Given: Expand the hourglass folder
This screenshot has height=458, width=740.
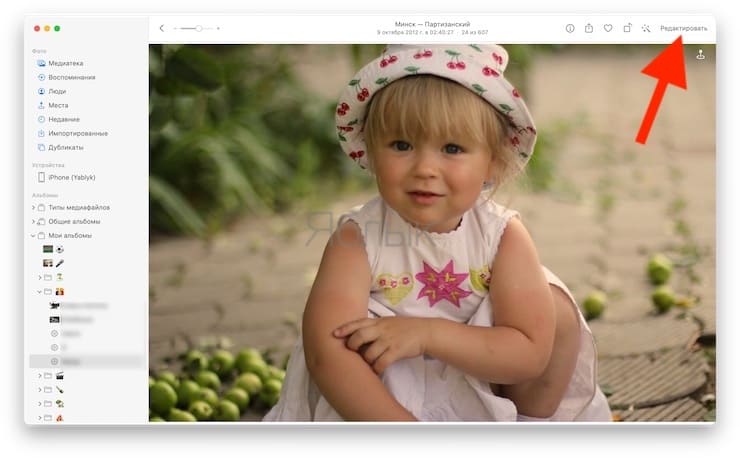Looking at the screenshot, I should 40,277.
